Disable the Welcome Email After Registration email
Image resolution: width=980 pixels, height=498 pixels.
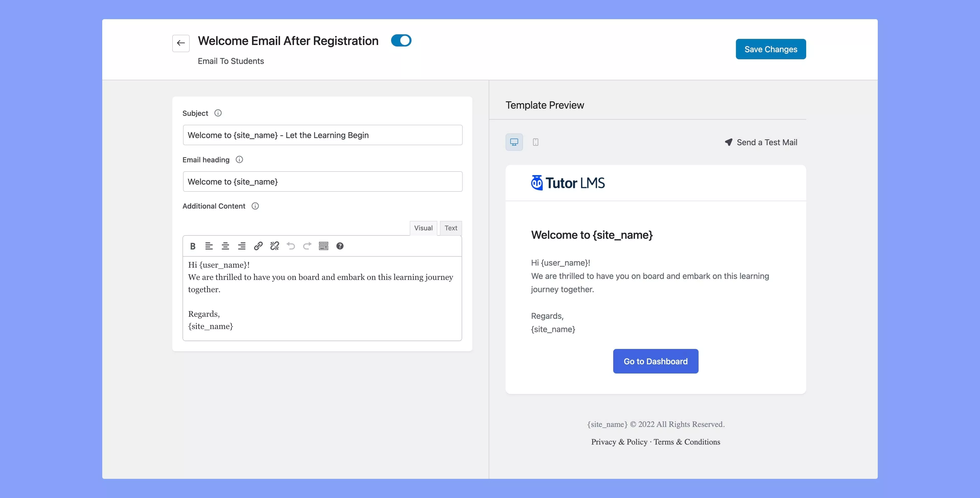tap(401, 40)
